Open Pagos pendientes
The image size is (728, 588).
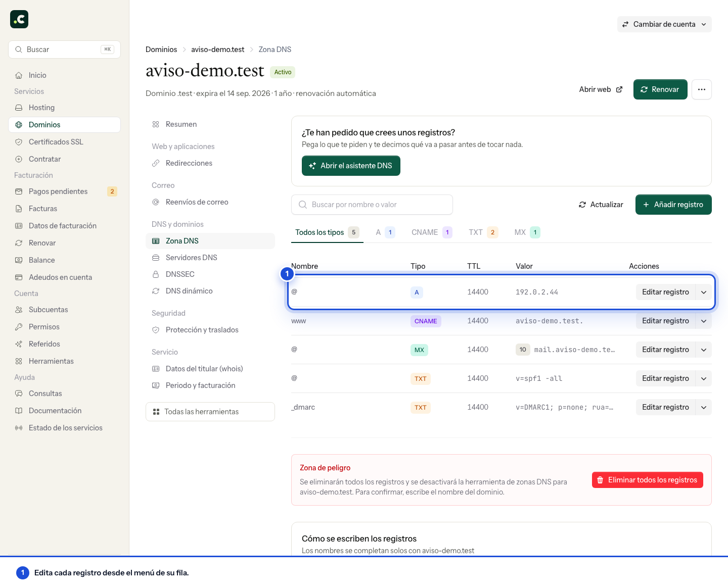[x=64, y=191]
